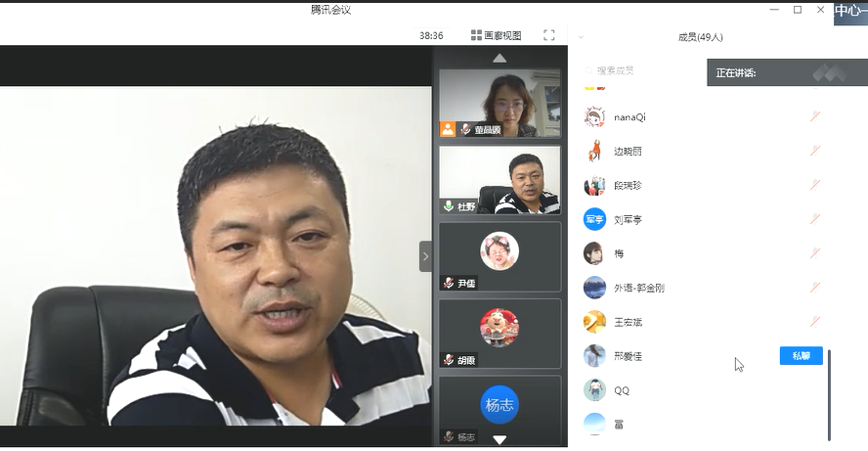Click the green microphone icon on 杜野's tile
Screen dimensions: 868x451
tap(448, 206)
